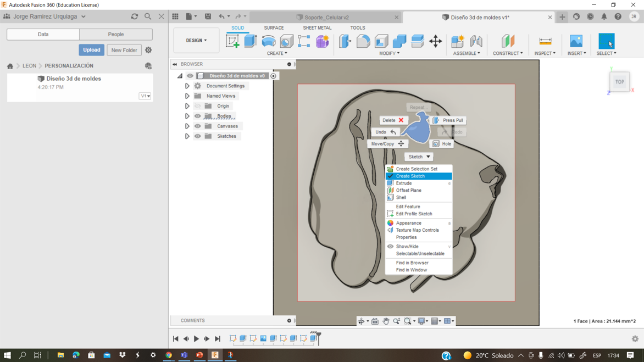Open the DESIGN workspace dropdown
This screenshot has width=644, height=362.
coord(196,41)
